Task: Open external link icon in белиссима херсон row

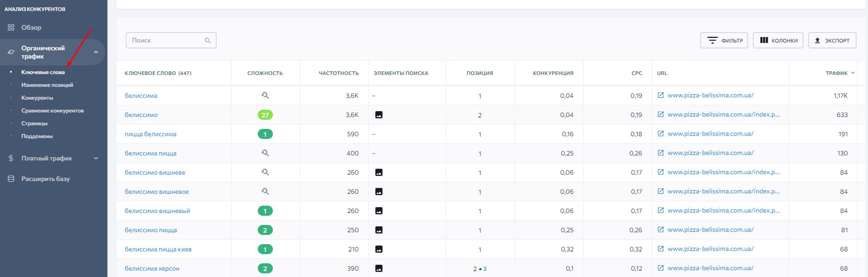Action: (660, 268)
